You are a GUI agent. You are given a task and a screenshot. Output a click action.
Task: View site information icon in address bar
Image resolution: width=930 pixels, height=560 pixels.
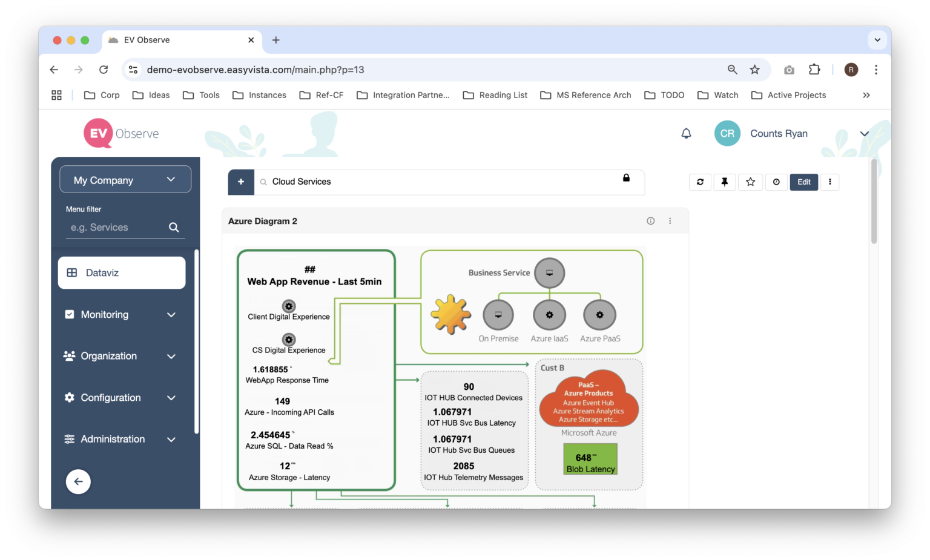(133, 70)
